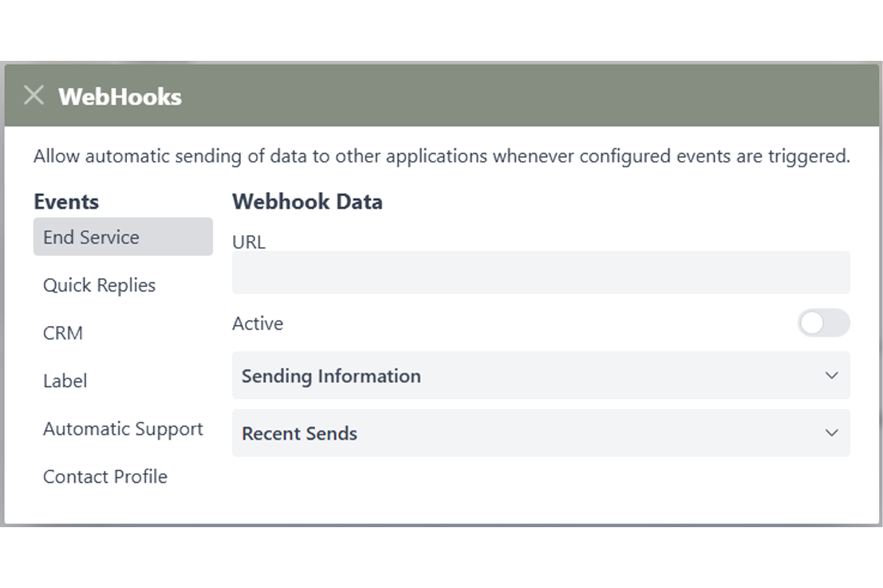The width and height of the screenshot is (883, 588).
Task: Select the Label event
Action: click(65, 380)
